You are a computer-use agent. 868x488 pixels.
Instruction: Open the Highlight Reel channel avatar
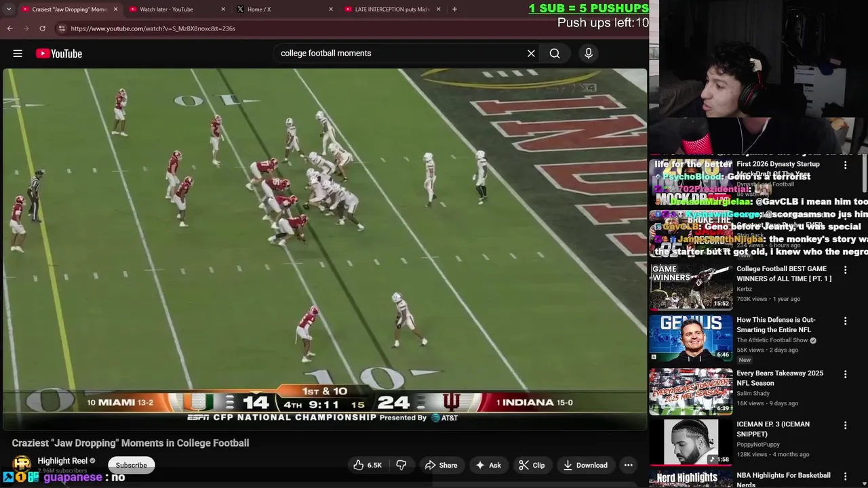[22, 465]
